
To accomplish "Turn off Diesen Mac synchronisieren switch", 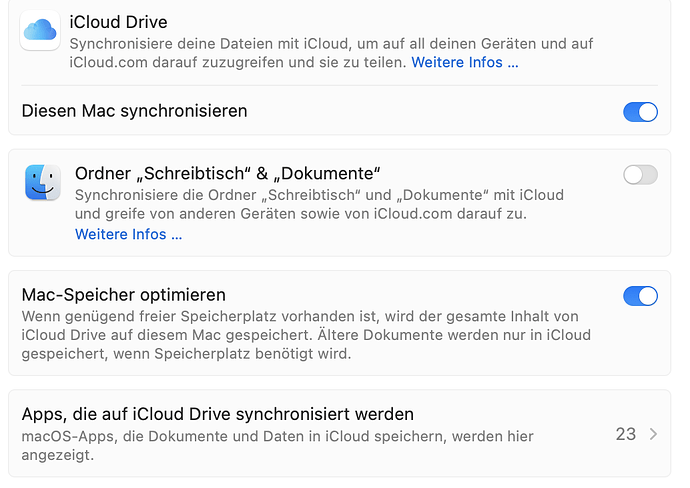I will 640,112.
